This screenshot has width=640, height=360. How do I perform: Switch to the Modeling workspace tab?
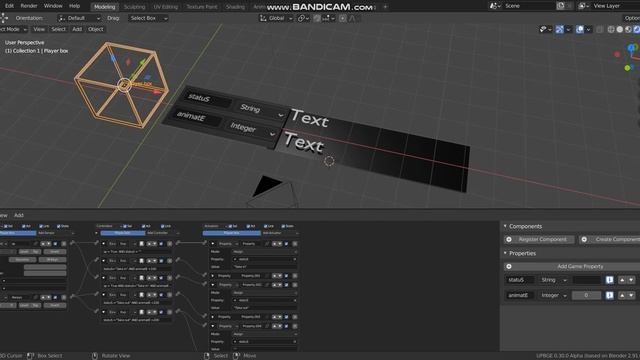click(104, 7)
